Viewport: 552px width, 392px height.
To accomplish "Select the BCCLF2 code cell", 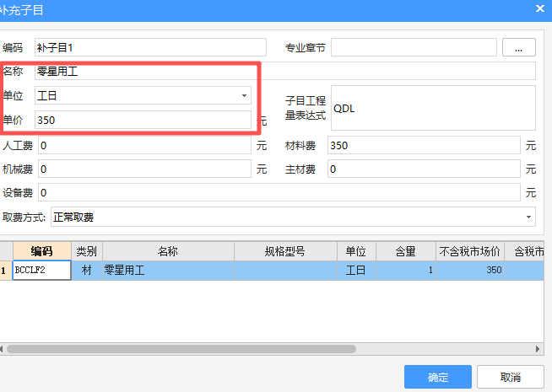I will click(x=42, y=270).
